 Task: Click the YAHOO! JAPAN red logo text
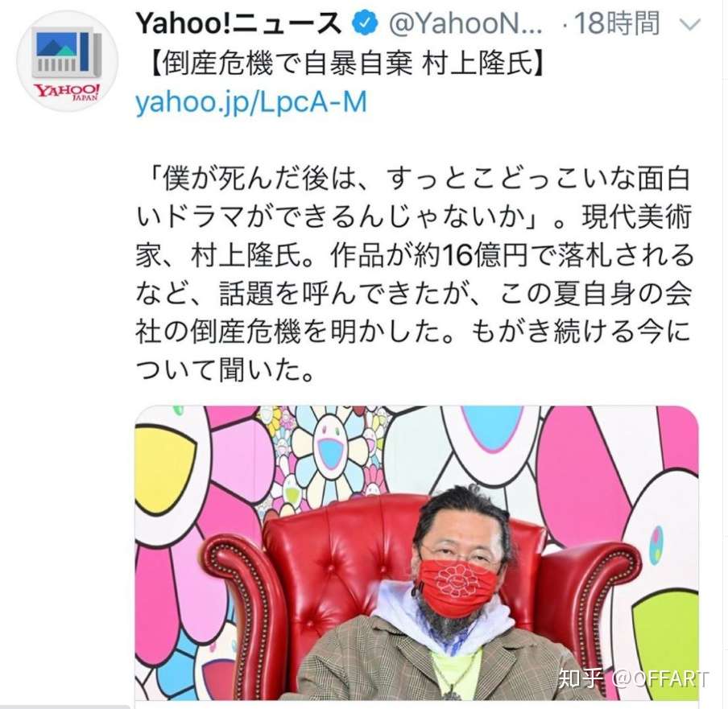pyautogui.click(x=68, y=92)
